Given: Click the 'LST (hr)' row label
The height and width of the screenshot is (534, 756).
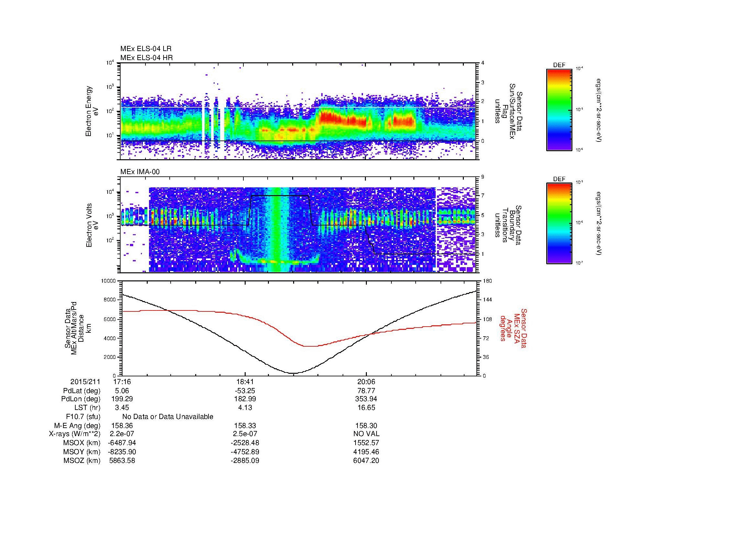Looking at the screenshot, I should (x=87, y=408).
